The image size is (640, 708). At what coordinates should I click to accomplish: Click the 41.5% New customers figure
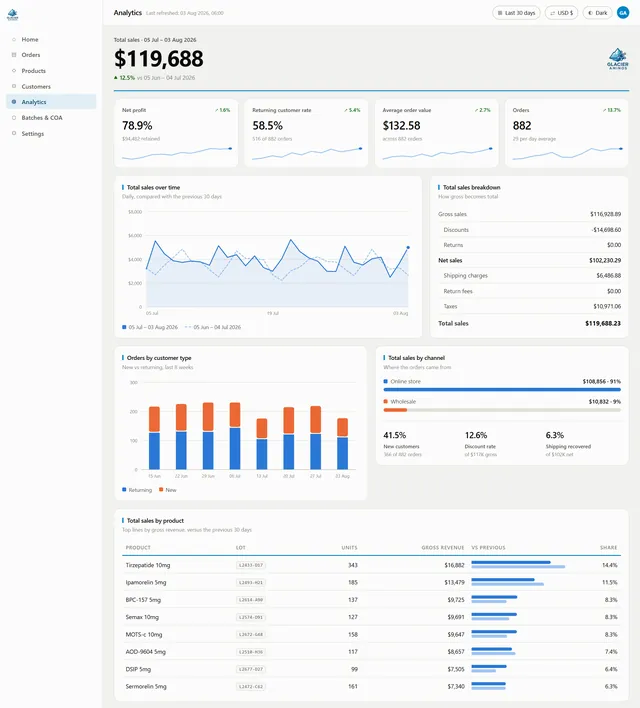(x=395, y=435)
